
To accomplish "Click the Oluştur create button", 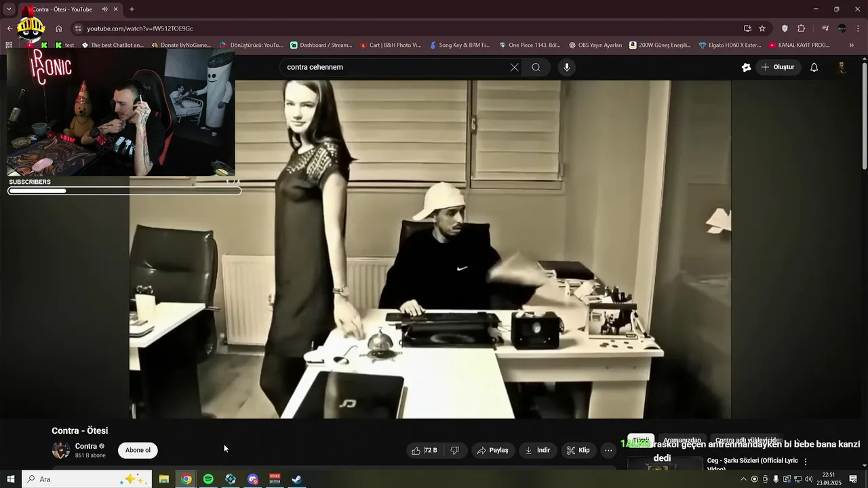I will point(778,67).
